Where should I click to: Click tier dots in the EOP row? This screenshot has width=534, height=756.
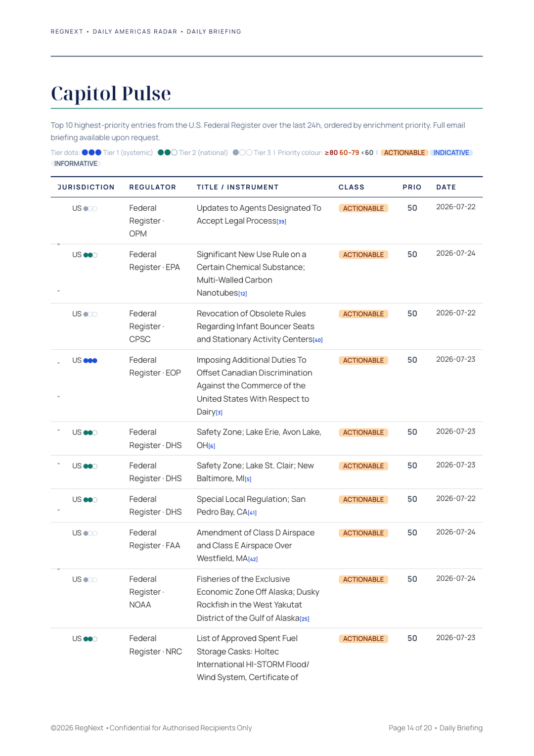(90, 361)
